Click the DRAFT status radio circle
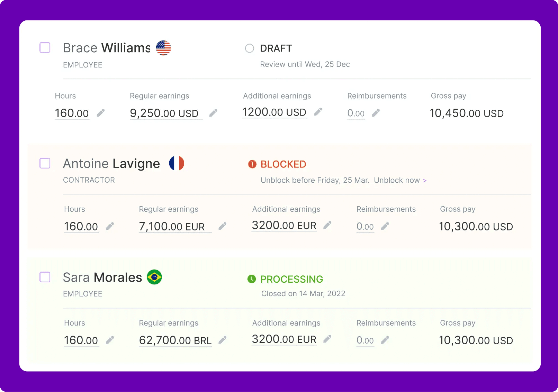Image resolution: width=558 pixels, height=392 pixels. coord(249,48)
